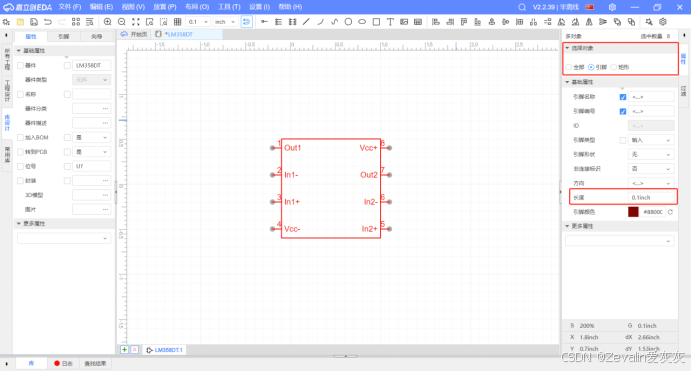Click the zoom out magnifier icon
The image size is (692, 371).
point(121,22)
